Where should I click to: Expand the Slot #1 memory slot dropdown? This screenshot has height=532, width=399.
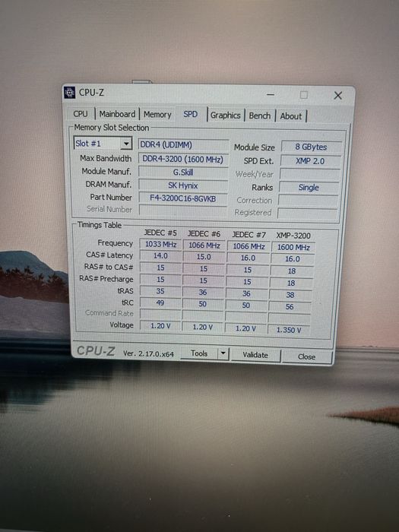pos(126,144)
